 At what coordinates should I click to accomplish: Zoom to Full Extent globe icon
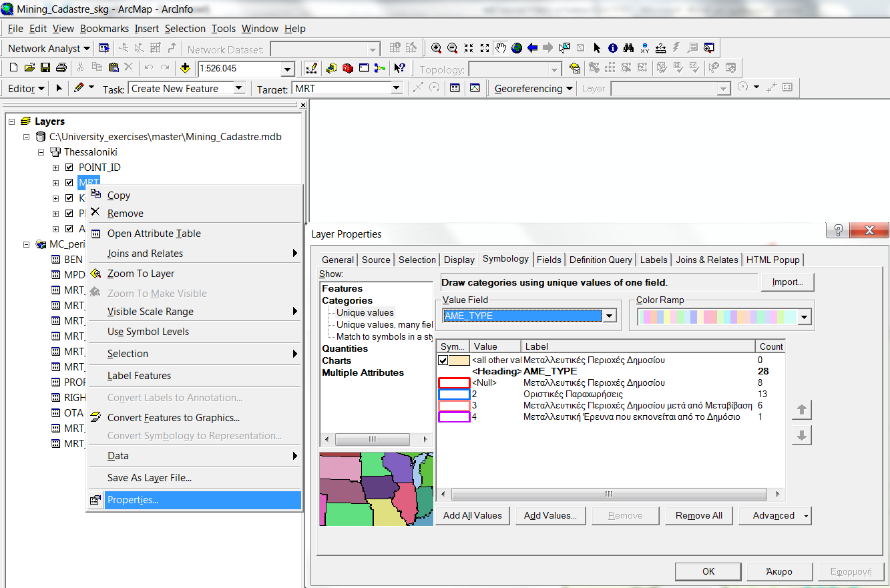pos(516,48)
